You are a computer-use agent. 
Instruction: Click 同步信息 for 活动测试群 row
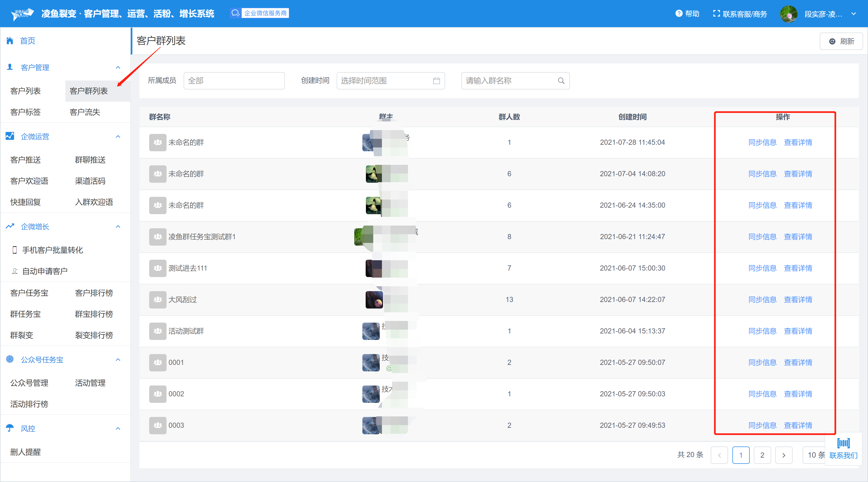(x=762, y=331)
